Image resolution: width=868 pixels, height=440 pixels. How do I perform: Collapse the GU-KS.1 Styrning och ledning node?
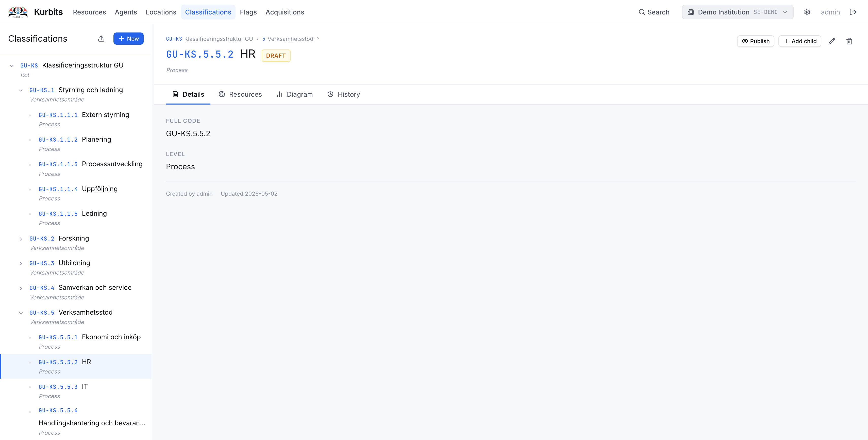tap(21, 90)
